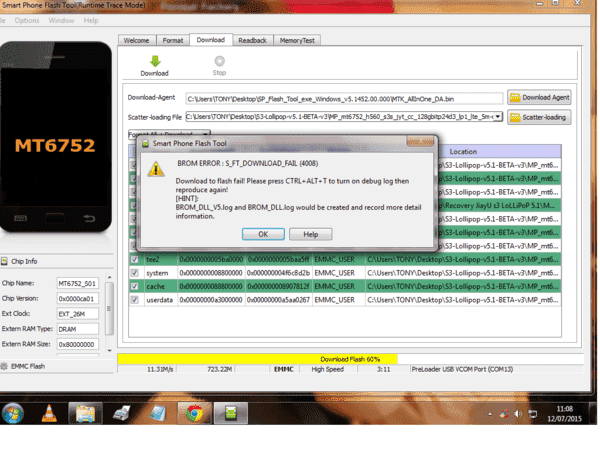Click the EMMC Flash gear icon
The width and height of the screenshot is (600, 450).
tap(4, 366)
